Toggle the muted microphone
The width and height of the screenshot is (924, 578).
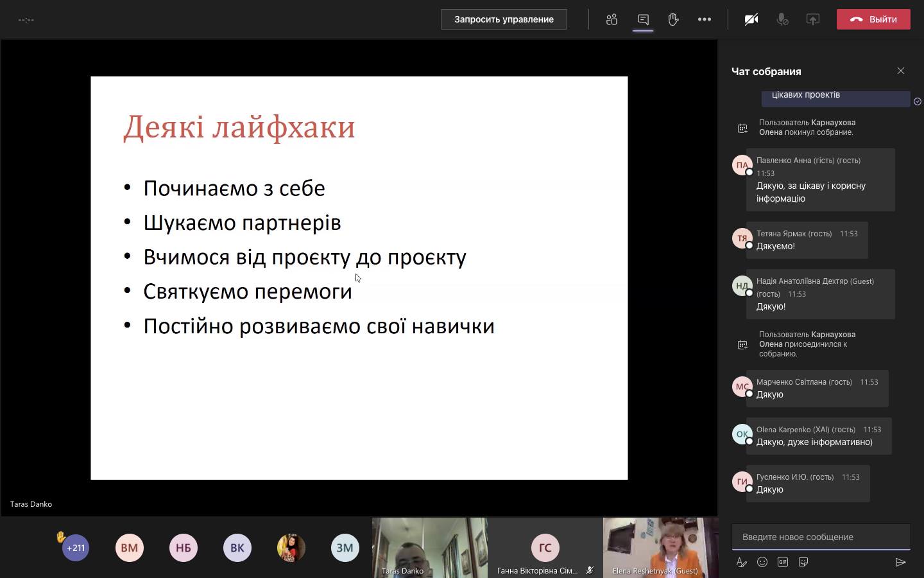coord(782,19)
